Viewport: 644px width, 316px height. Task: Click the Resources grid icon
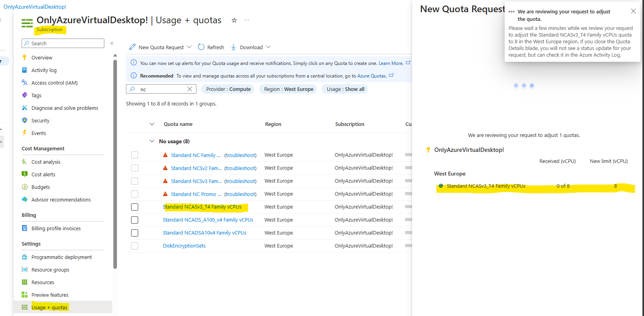point(24,282)
